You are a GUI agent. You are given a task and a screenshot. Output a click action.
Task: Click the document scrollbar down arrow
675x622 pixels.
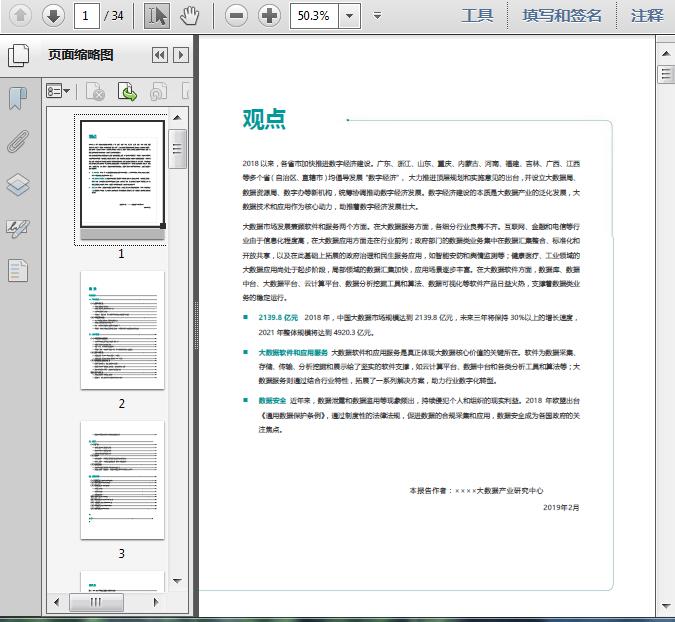(x=666, y=606)
